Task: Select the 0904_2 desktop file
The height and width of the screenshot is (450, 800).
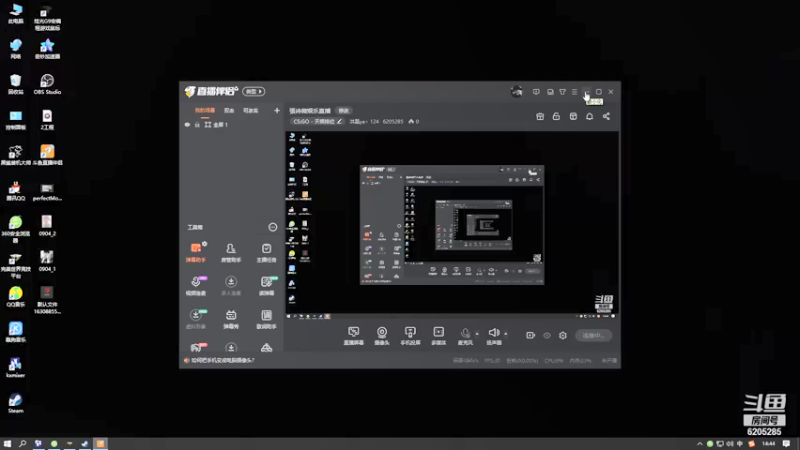Action: point(47,226)
